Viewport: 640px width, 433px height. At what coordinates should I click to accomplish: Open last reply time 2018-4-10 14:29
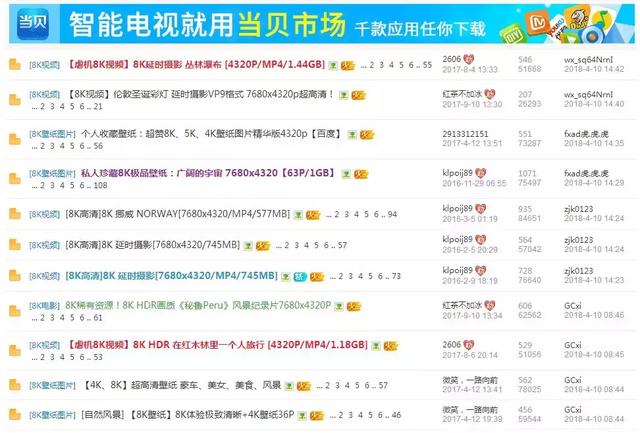coord(594,183)
